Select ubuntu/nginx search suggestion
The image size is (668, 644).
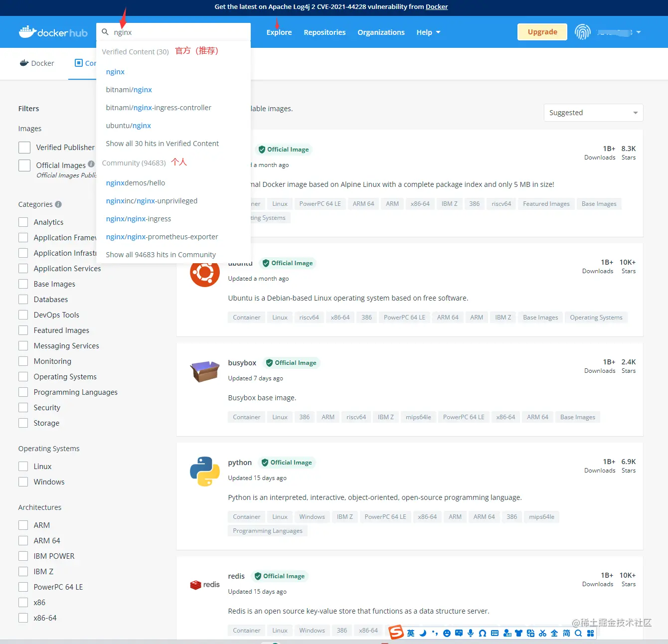pos(128,126)
